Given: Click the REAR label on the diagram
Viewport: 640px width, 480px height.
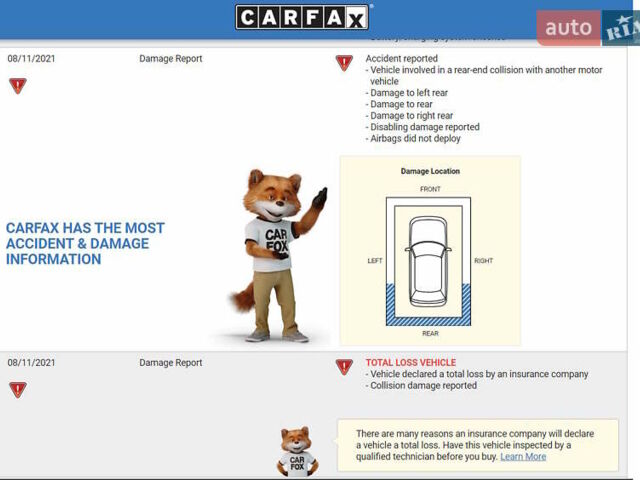Looking at the screenshot, I should point(430,333).
